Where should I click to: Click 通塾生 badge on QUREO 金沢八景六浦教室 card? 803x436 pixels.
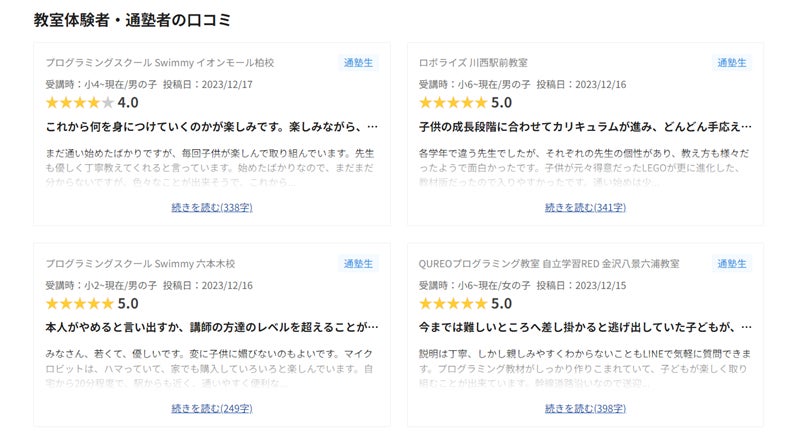click(x=732, y=264)
